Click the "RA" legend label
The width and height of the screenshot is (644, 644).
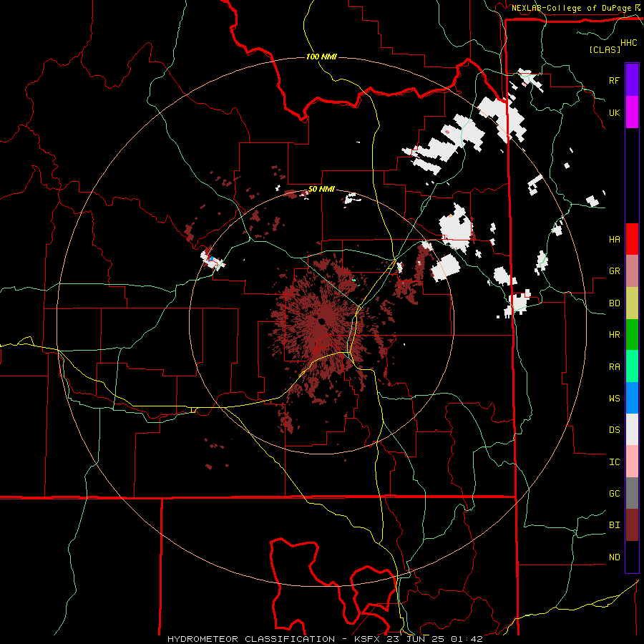coord(615,367)
